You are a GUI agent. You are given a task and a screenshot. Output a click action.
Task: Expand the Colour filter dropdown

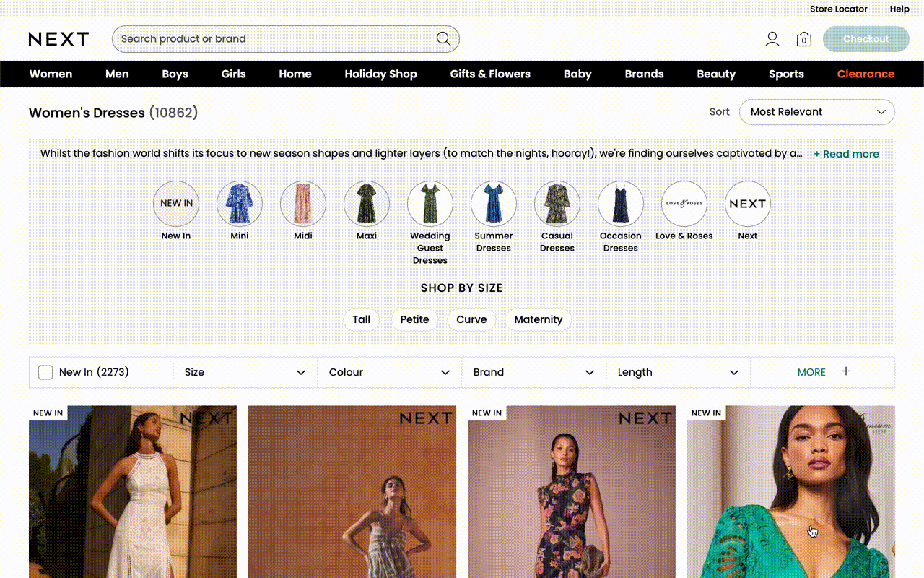coord(389,373)
